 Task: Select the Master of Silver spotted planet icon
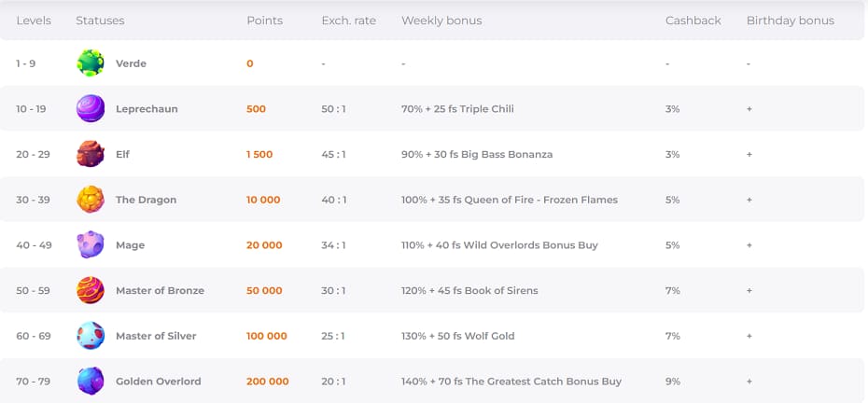click(x=91, y=336)
